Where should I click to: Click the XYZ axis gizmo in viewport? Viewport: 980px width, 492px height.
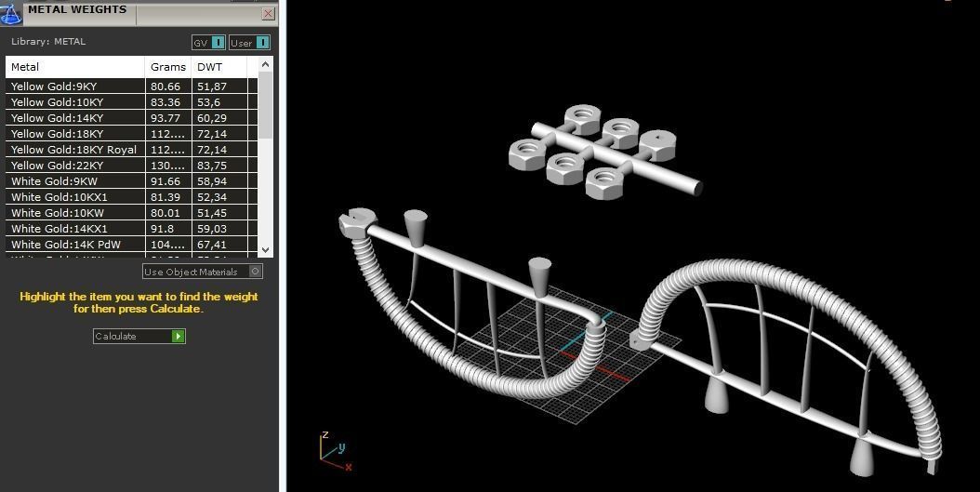coord(335,451)
